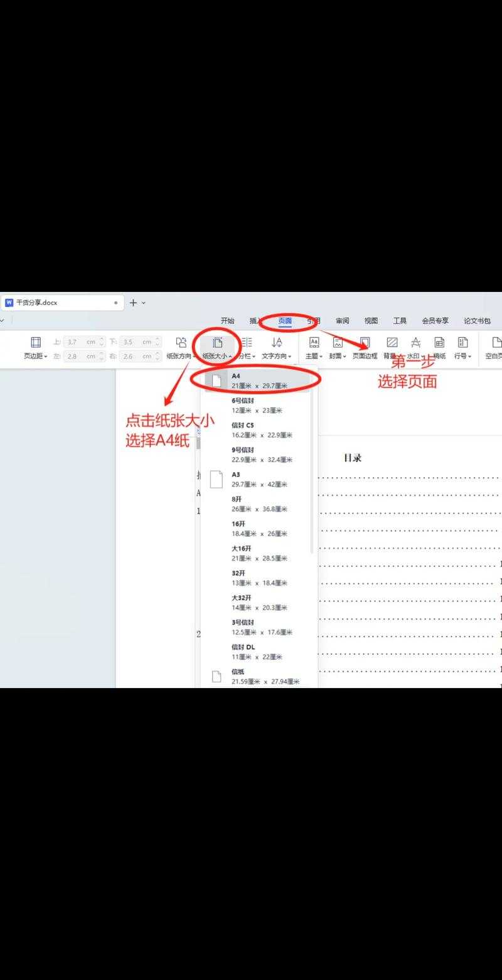Open the line number (行号) dropdown arrow
The width and height of the screenshot is (502, 980).
click(470, 355)
